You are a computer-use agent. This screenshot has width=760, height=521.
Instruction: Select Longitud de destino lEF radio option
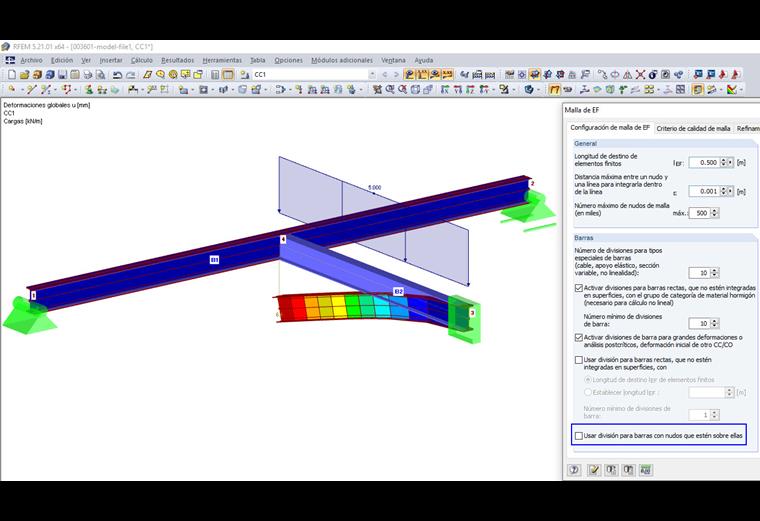tap(588, 380)
